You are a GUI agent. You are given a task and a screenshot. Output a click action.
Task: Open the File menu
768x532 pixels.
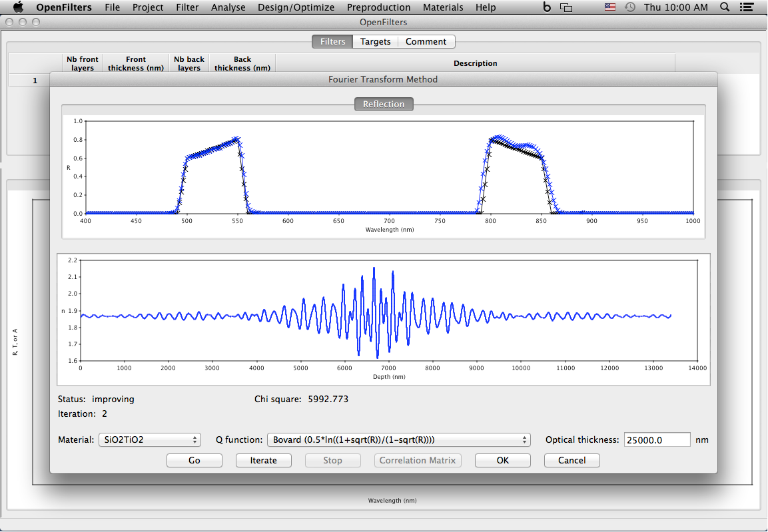112,7
